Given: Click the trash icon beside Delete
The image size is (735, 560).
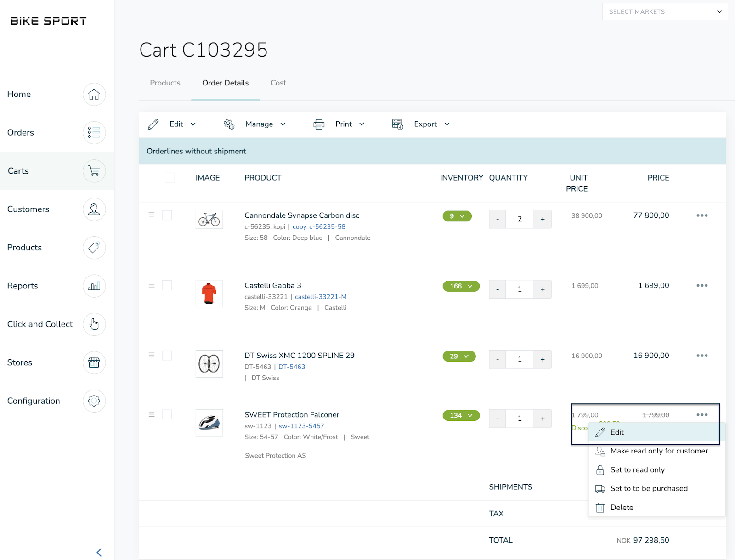Looking at the screenshot, I should pos(600,508).
